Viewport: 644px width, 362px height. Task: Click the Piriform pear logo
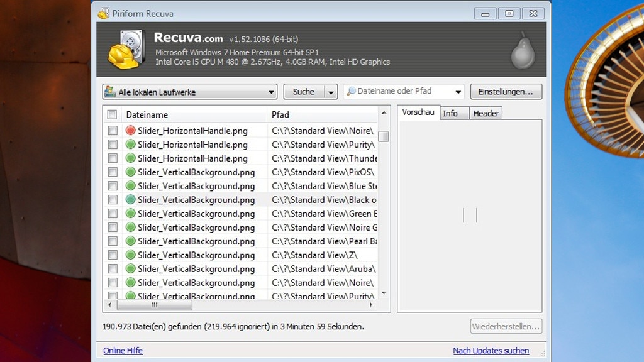523,50
